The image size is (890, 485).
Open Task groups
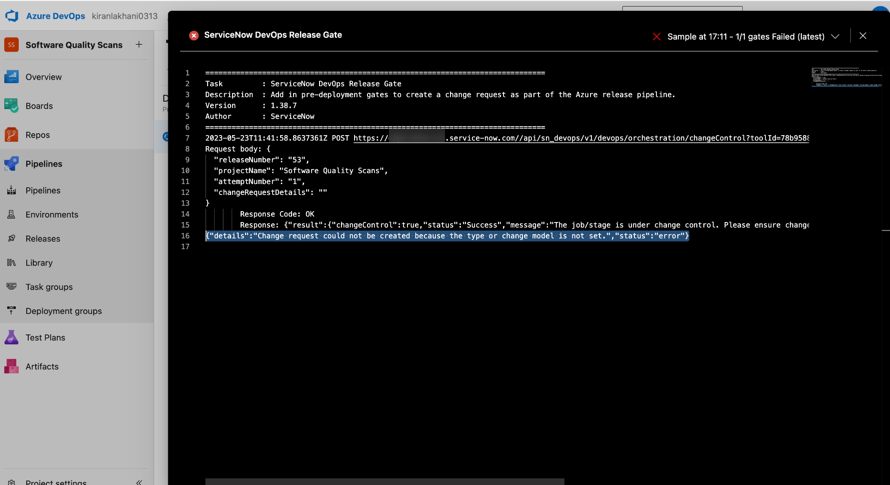coord(49,287)
